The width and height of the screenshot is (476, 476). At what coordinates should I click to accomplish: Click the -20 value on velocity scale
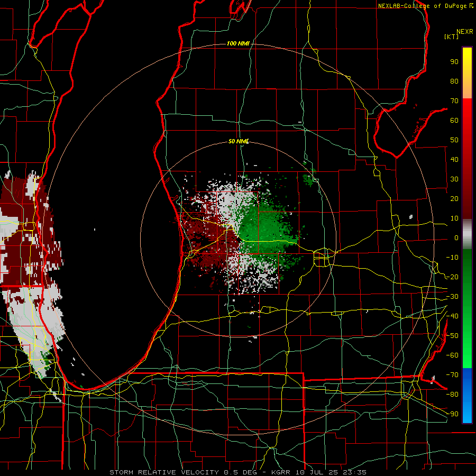click(452, 277)
